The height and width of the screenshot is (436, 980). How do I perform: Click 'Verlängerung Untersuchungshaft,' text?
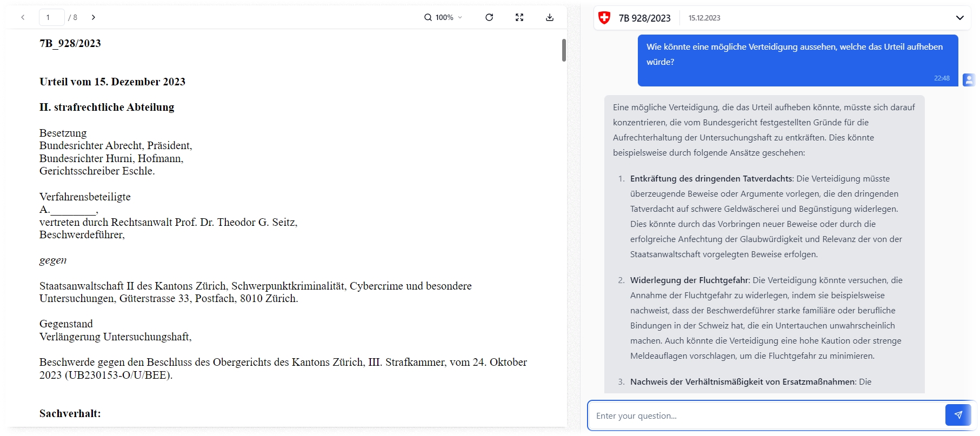(x=116, y=337)
